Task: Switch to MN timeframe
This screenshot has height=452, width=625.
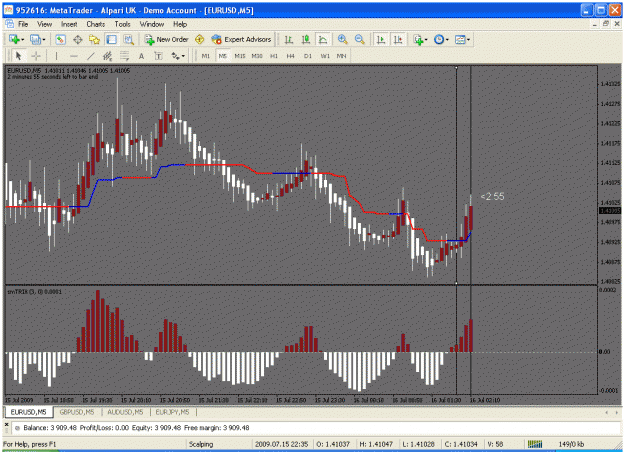Action: [x=342, y=56]
